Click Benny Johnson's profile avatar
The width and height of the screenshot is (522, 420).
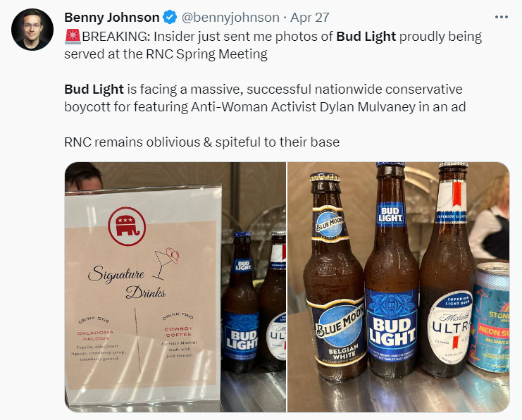tap(32, 30)
